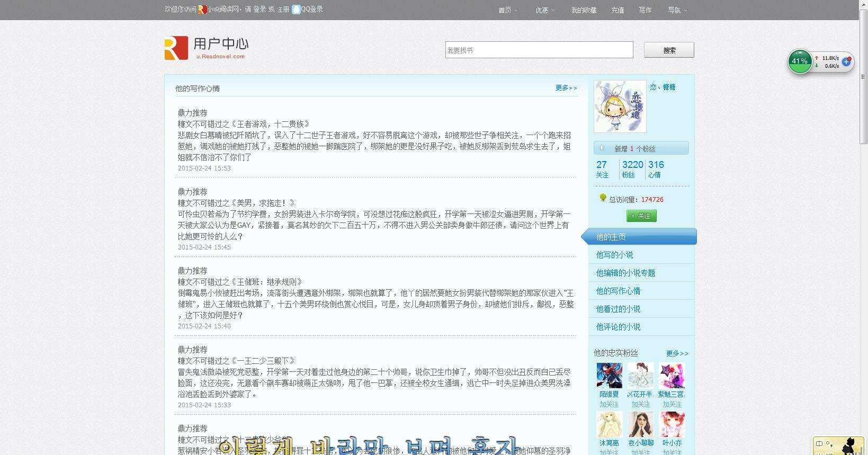Click 更多>> in 他的写作心情 header
868x455 pixels.
coord(566,88)
